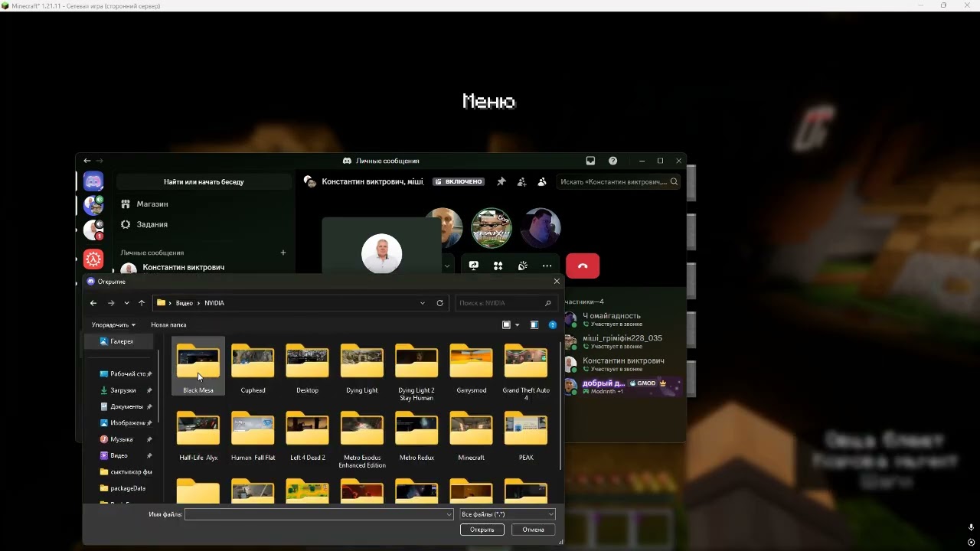Open the Black Mesa folder
980x551 pixels.
click(x=198, y=367)
